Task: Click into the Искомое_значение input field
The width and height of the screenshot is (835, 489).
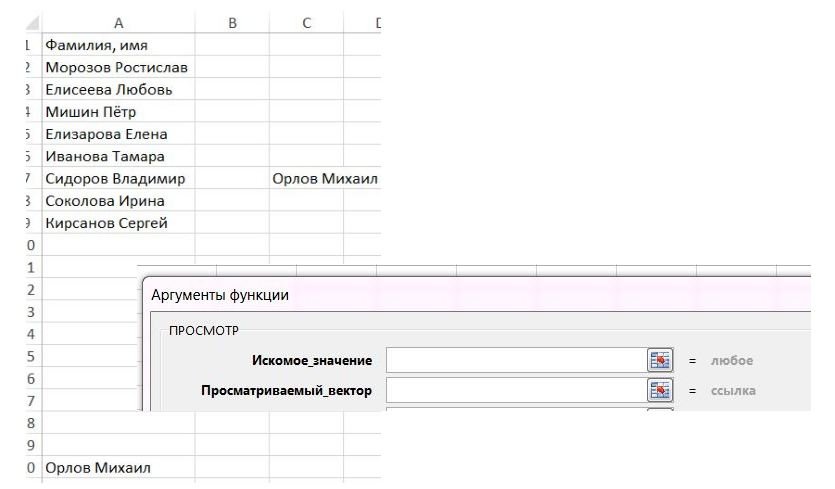Action: click(515, 360)
